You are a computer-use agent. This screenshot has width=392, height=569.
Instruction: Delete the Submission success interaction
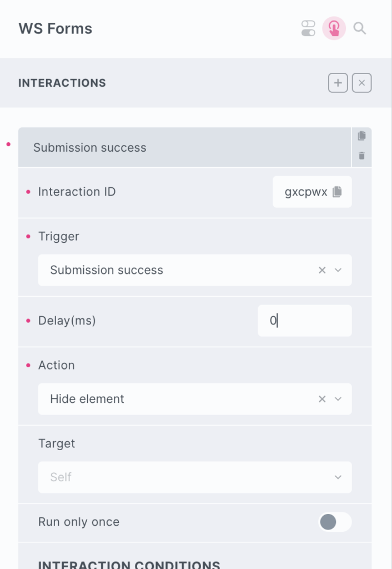[362, 156]
